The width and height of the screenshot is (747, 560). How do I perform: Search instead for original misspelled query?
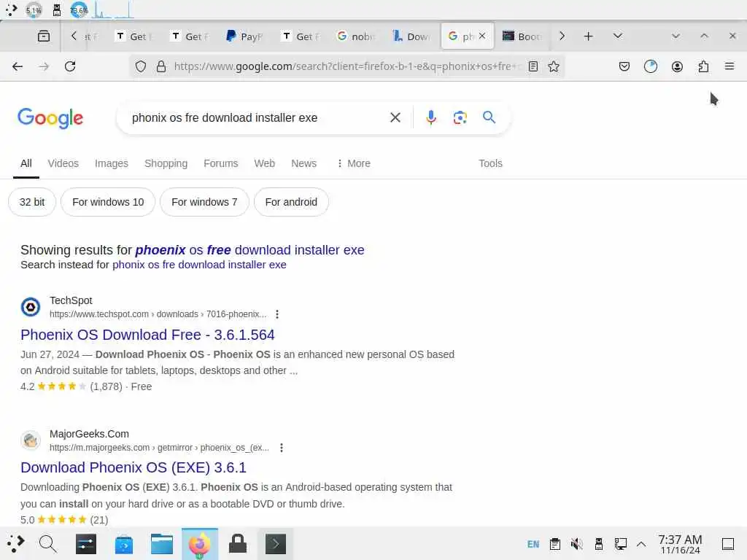[199, 265]
